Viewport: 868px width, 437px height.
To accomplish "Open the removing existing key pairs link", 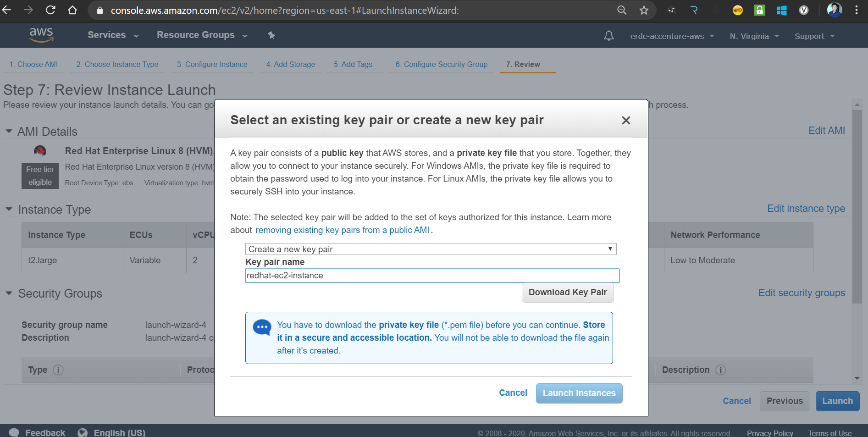I will pos(342,230).
